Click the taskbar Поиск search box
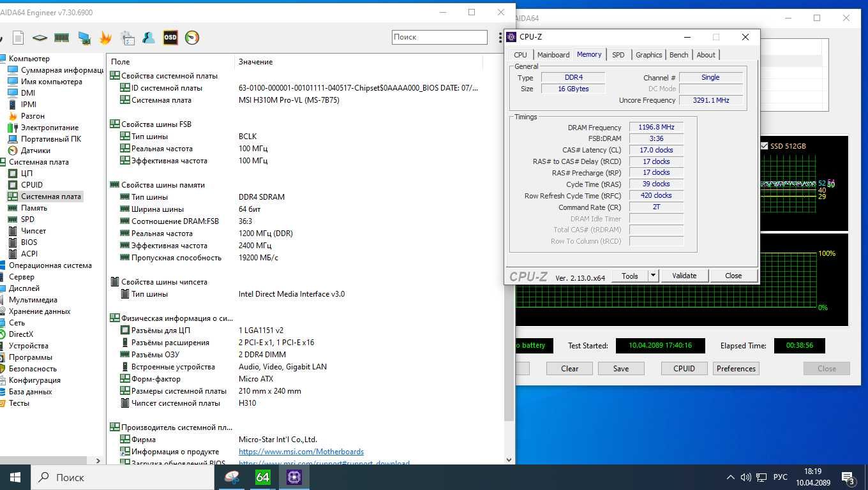 pos(123,477)
